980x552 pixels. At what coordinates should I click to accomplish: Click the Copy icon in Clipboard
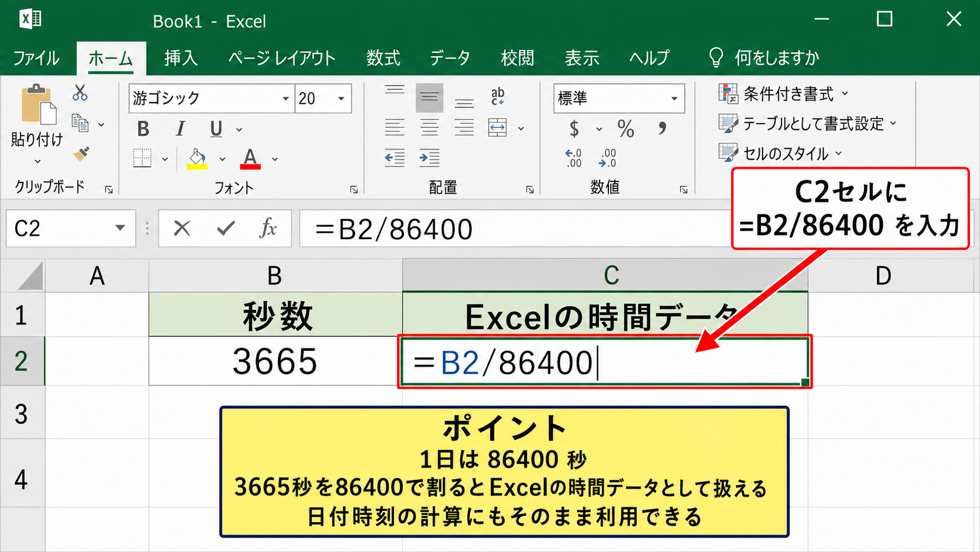80,123
